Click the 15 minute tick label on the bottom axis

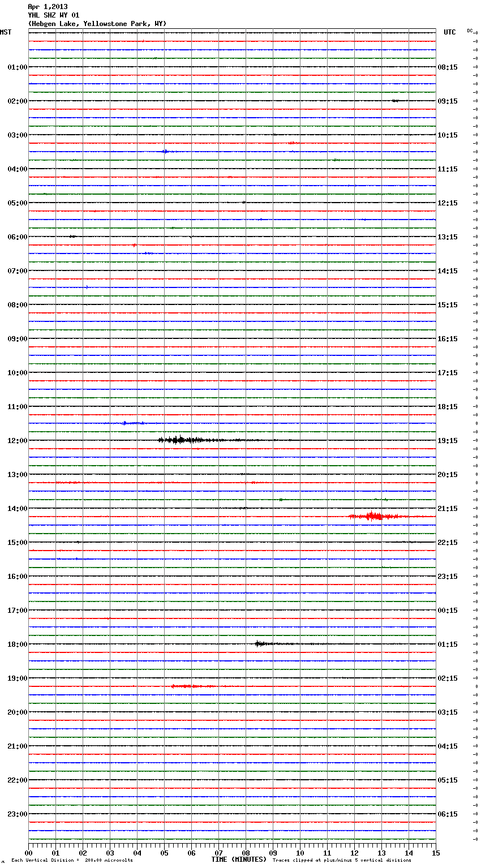point(435,853)
